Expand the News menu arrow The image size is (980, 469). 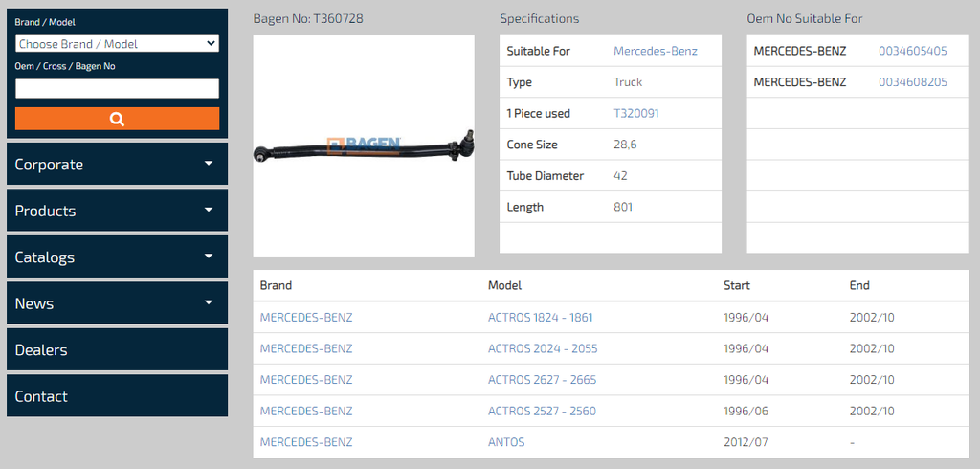pyautogui.click(x=209, y=302)
